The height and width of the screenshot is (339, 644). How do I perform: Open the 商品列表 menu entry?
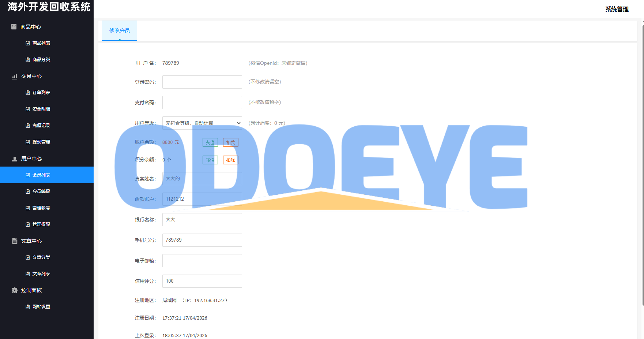pos(47,43)
